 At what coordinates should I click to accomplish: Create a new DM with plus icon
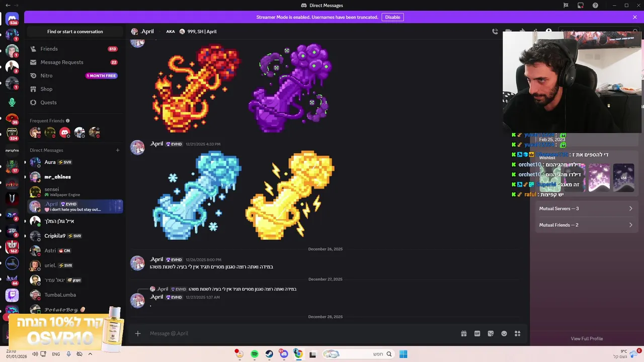coord(118,150)
